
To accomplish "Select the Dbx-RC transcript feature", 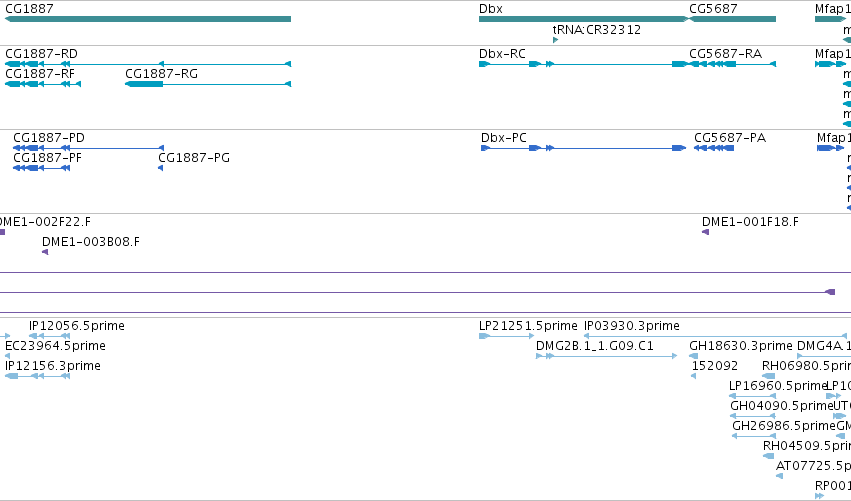I will tap(584, 64).
